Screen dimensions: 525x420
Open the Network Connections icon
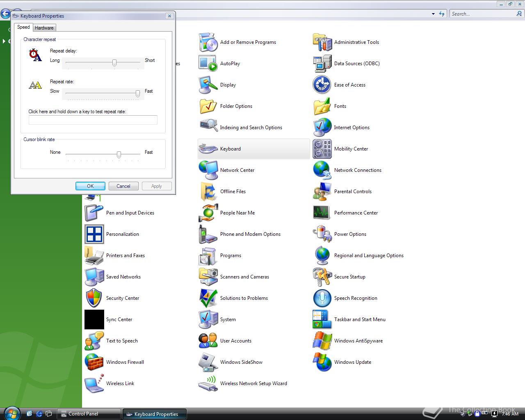click(322, 170)
